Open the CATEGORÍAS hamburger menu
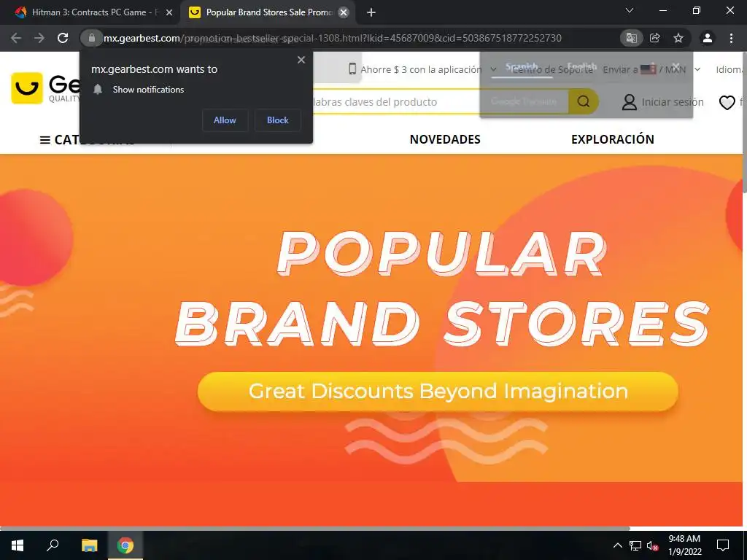Screen dimensions: 747x560 [x=44, y=139]
